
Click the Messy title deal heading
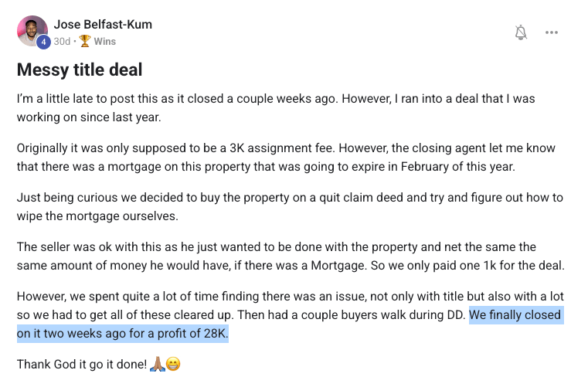(x=80, y=70)
